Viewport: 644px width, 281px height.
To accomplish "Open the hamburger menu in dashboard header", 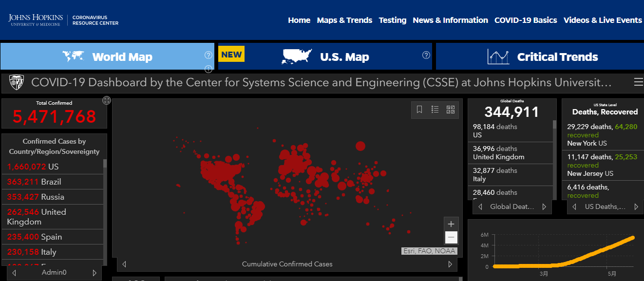I will [638, 82].
